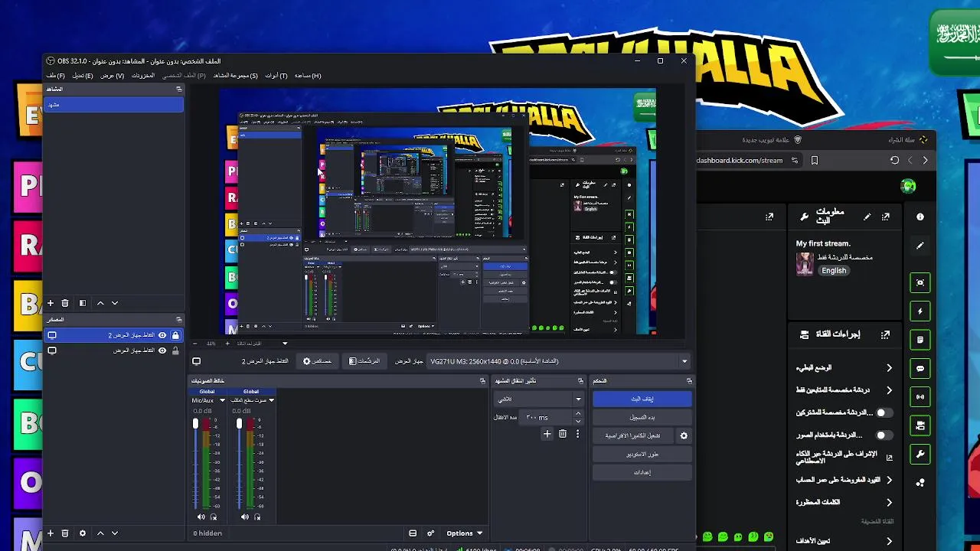Open OBS Edit (E) menu
Image resolution: width=980 pixels, height=551 pixels.
pos(82,76)
